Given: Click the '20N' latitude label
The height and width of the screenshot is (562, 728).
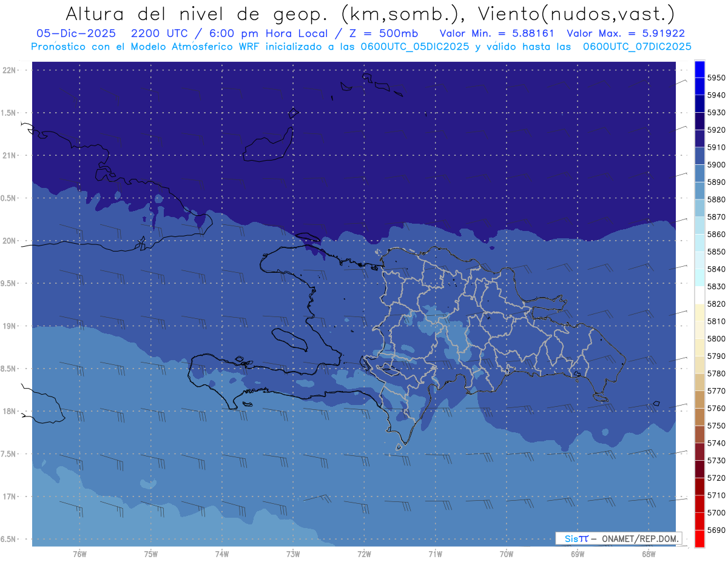Looking at the screenshot, I should pos(8,241).
